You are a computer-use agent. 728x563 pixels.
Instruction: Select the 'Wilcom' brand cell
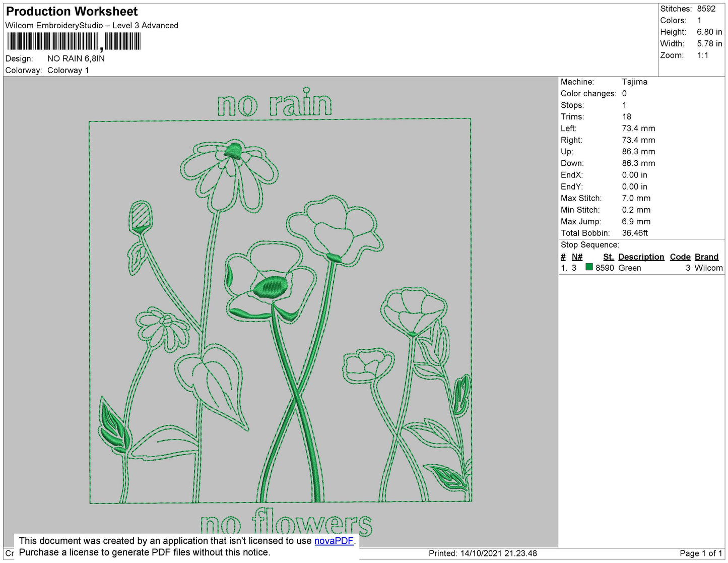click(709, 268)
